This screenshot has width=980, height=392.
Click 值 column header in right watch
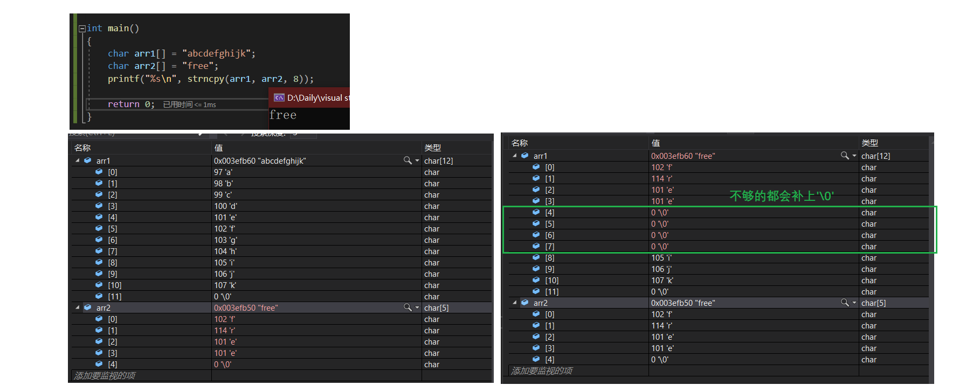click(655, 143)
